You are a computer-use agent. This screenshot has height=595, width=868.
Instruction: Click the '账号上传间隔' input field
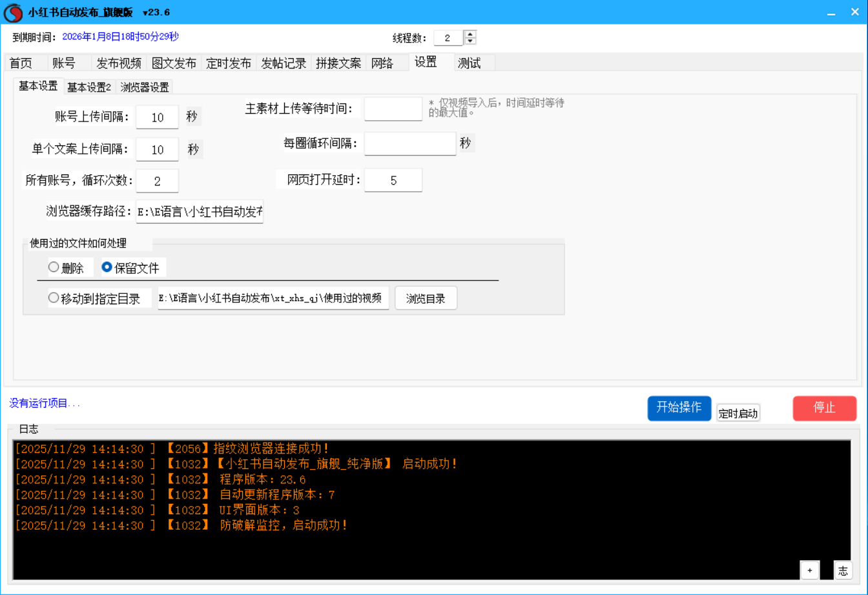point(157,117)
